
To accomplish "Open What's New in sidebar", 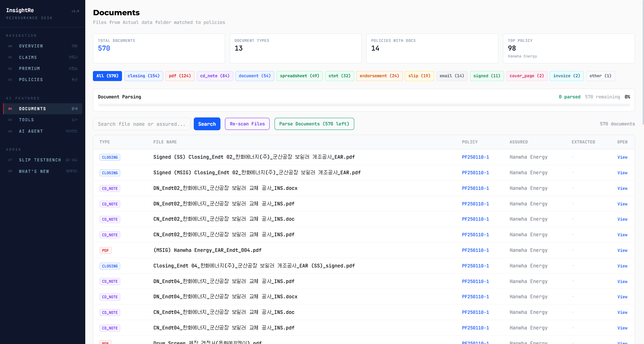I will 43,171.
